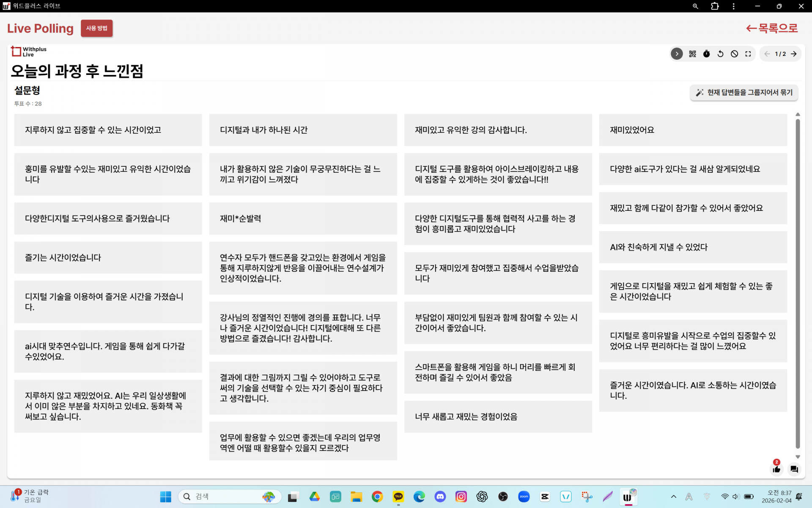Open KakaoTalk from the taskbar
The image size is (812, 508).
[x=398, y=497]
